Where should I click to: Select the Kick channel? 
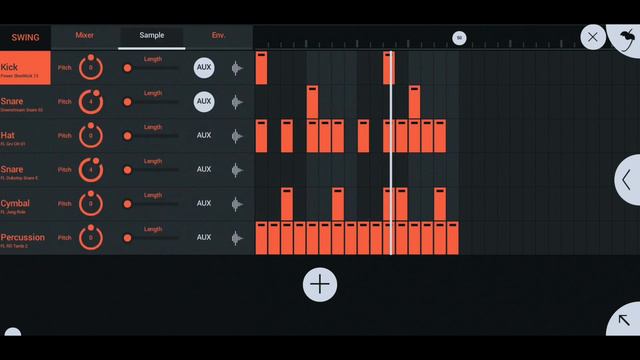pyautogui.click(x=25, y=68)
